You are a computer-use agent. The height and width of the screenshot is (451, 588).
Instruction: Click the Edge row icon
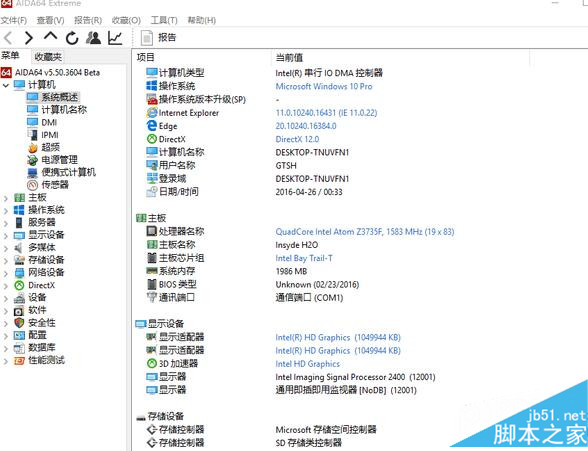click(x=152, y=126)
